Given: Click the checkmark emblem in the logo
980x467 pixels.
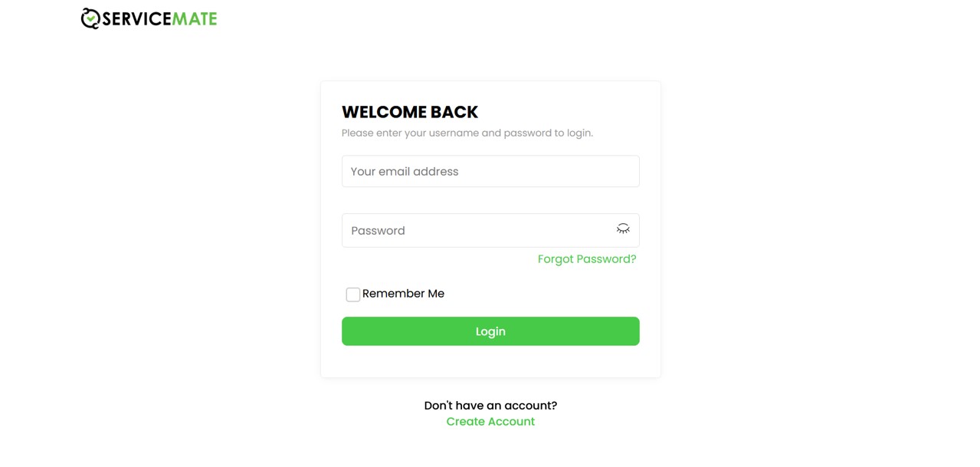Looking at the screenshot, I should click(90, 18).
